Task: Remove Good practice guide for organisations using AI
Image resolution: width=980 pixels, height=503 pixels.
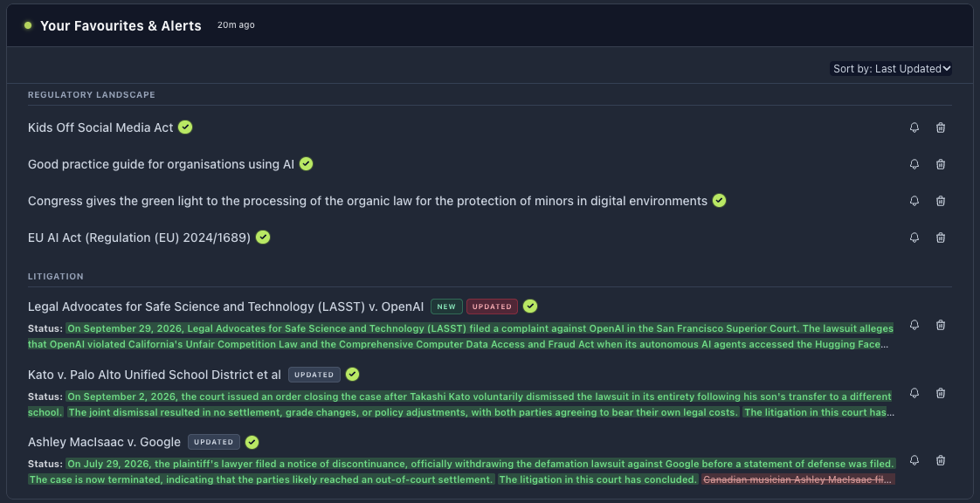Action: coord(941,164)
